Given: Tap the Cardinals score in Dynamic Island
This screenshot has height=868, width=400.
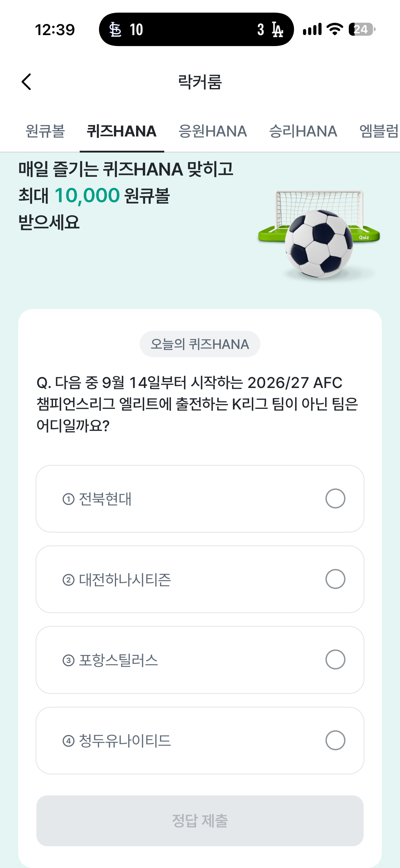Looking at the screenshot, I should (136, 30).
